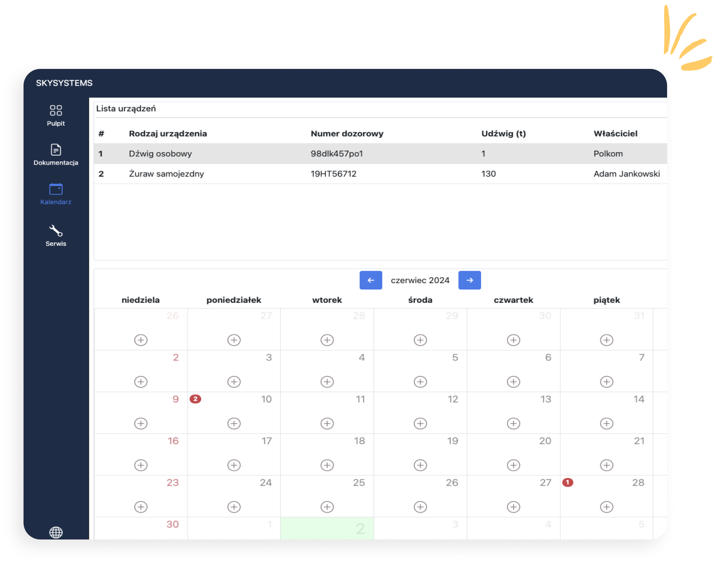Viewport: 728px width, 563px height.
Task: Click the Lista urządzeń heading
Action: point(126,109)
